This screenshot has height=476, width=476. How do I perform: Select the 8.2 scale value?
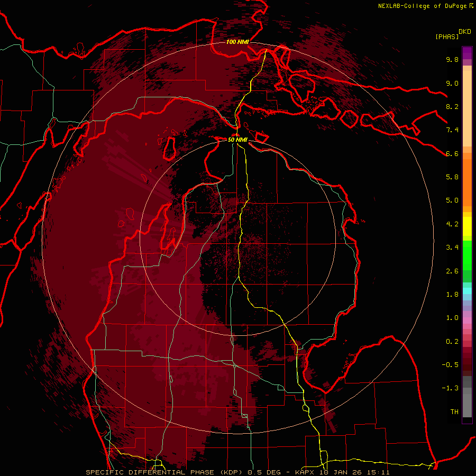[x=452, y=106]
